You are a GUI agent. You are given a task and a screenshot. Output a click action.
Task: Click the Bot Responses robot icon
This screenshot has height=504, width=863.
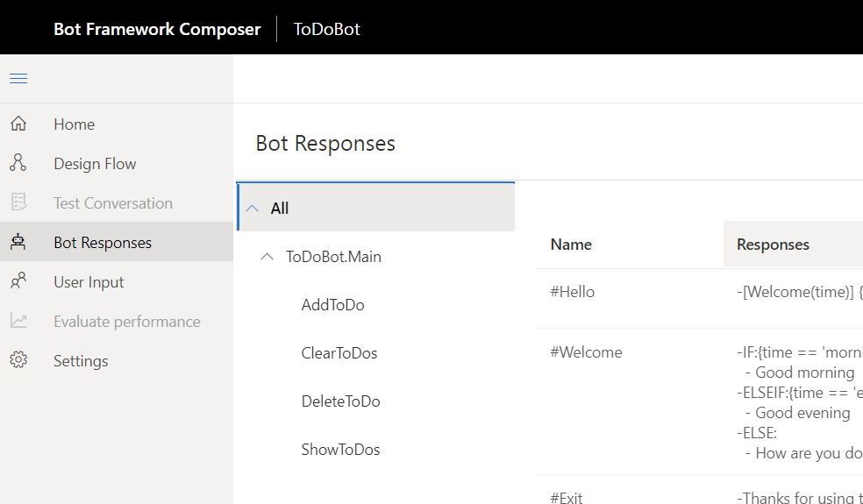(18, 242)
